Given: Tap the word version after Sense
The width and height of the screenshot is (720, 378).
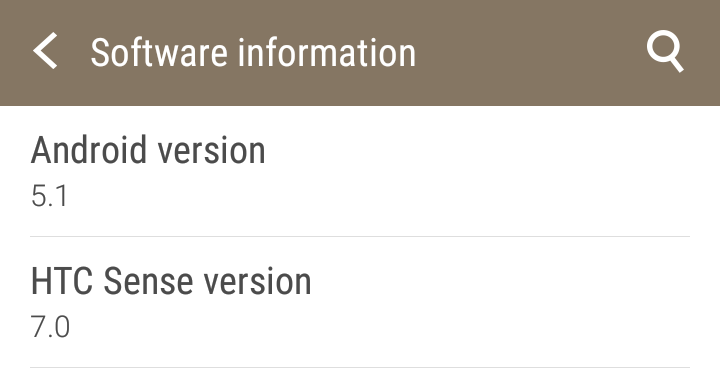Looking at the screenshot, I should coord(258,282).
